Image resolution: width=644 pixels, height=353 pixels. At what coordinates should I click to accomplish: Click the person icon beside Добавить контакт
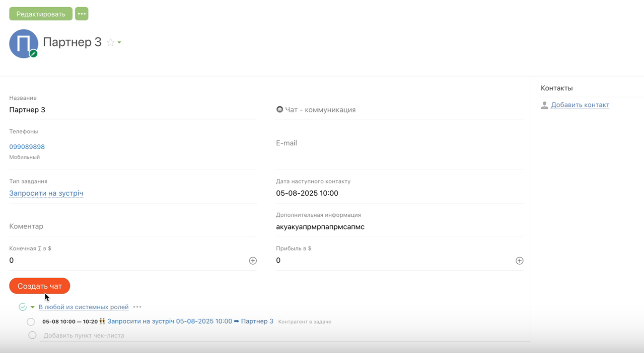click(544, 105)
